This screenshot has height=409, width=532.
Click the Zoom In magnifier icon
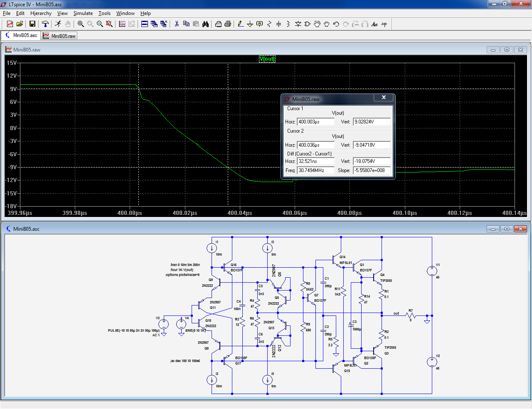click(81, 24)
